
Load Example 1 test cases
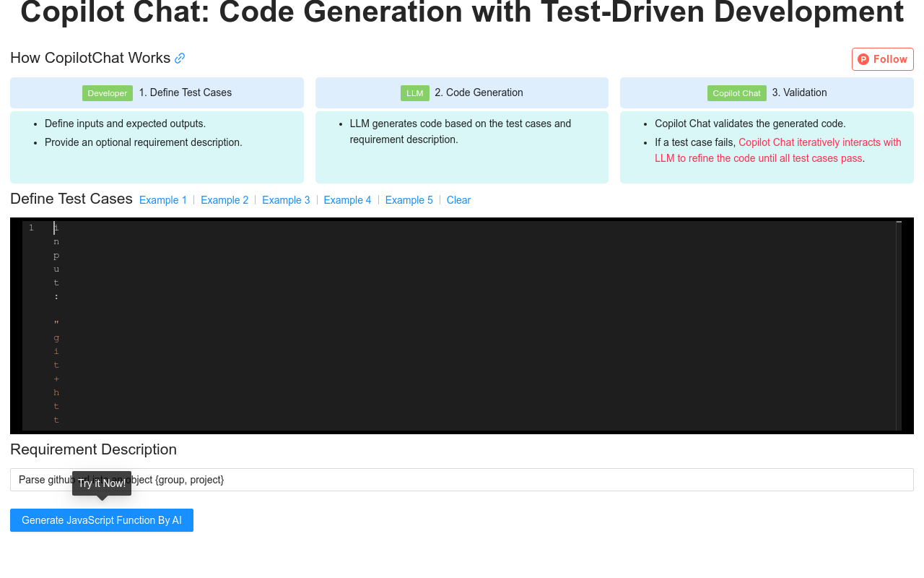pos(163,200)
